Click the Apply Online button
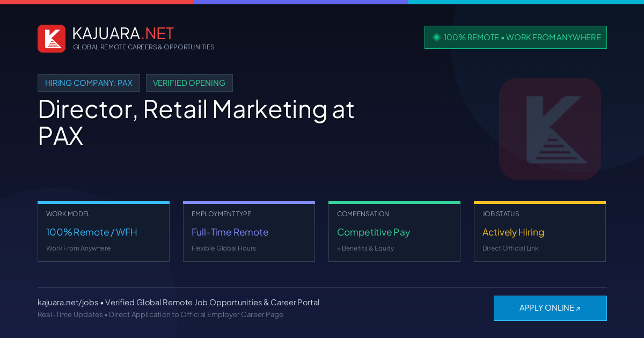Image resolution: width=644 pixels, height=338 pixels. tap(550, 308)
